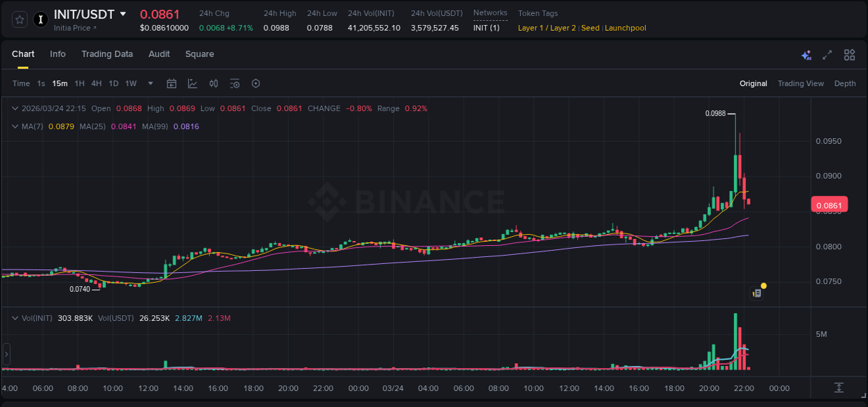Expand the left arrow on the volume panel
The height and width of the screenshot is (407, 868).
(6, 354)
